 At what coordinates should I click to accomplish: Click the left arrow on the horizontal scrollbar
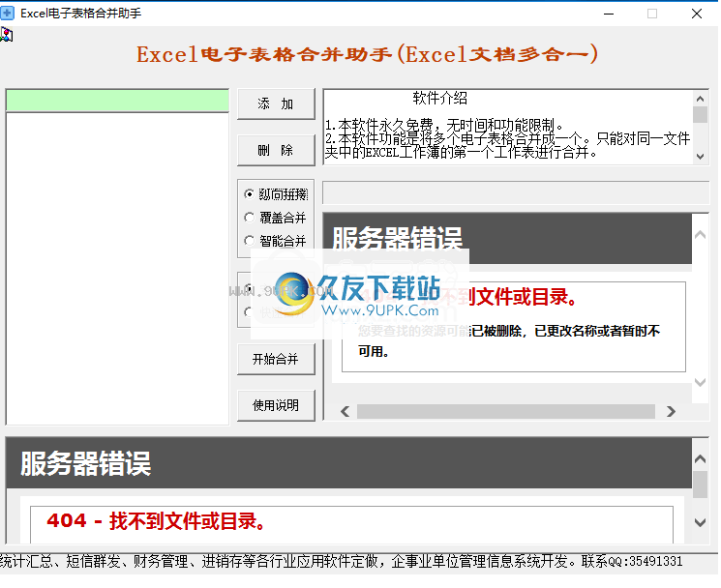click(345, 412)
